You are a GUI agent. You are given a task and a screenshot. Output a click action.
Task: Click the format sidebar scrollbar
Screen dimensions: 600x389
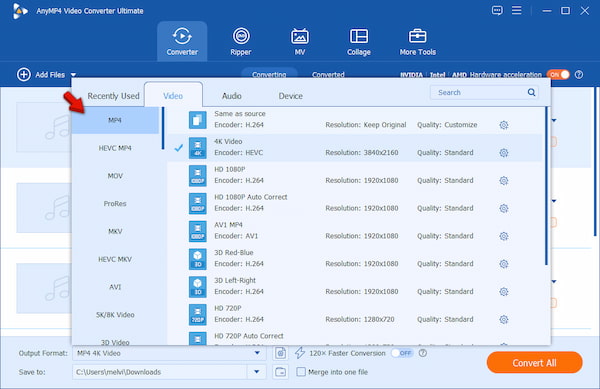tap(163, 128)
